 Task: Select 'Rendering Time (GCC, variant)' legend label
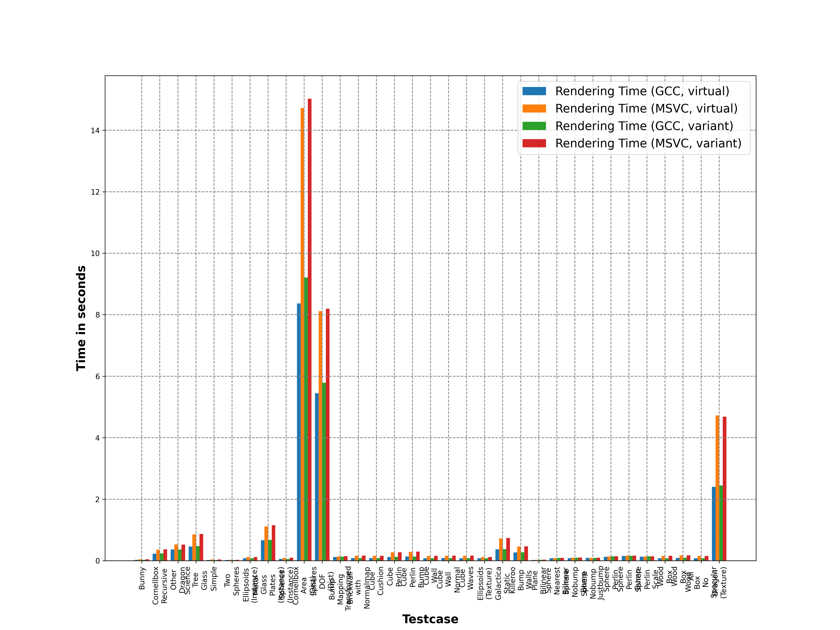(644, 126)
